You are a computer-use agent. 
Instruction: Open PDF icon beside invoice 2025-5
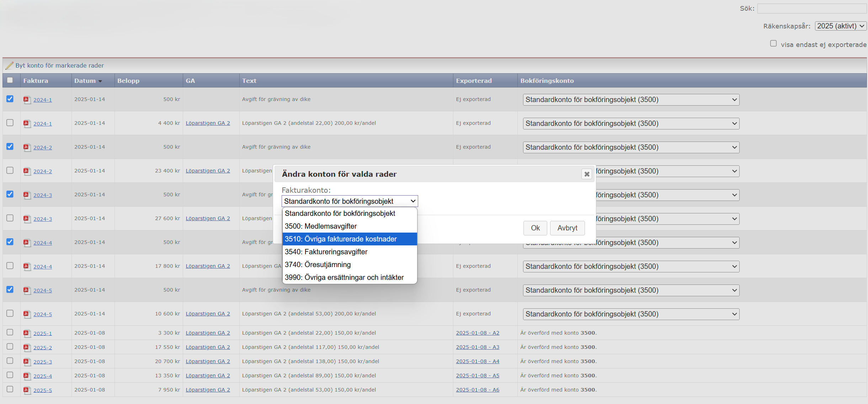tap(27, 390)
